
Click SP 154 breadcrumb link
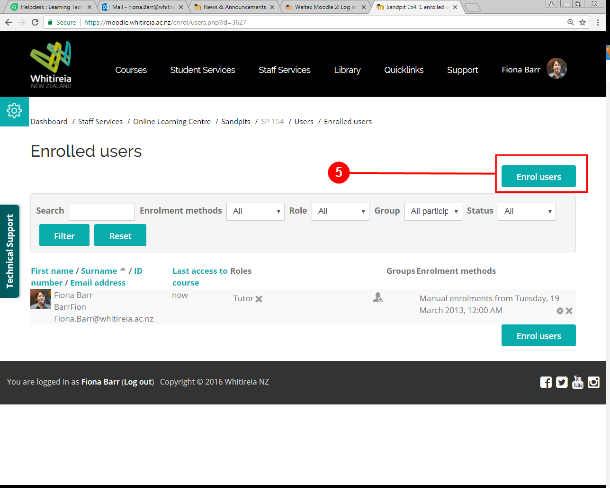point(272,121)
